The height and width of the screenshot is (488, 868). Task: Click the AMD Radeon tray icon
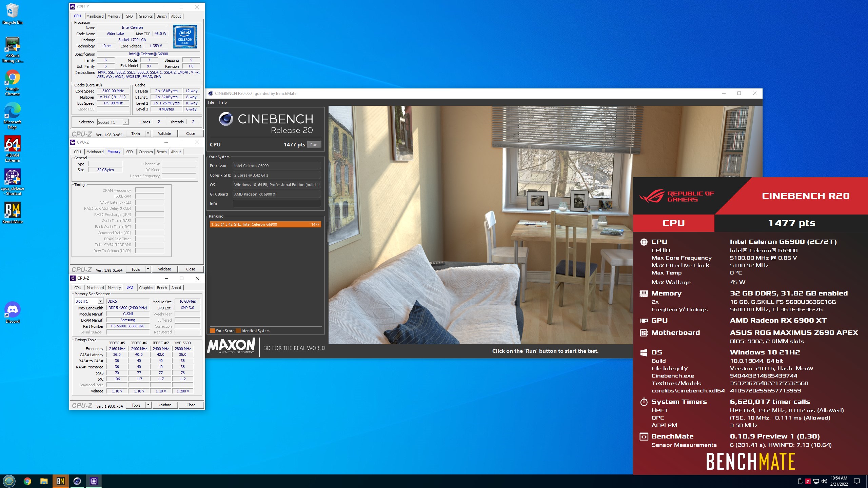808,481
